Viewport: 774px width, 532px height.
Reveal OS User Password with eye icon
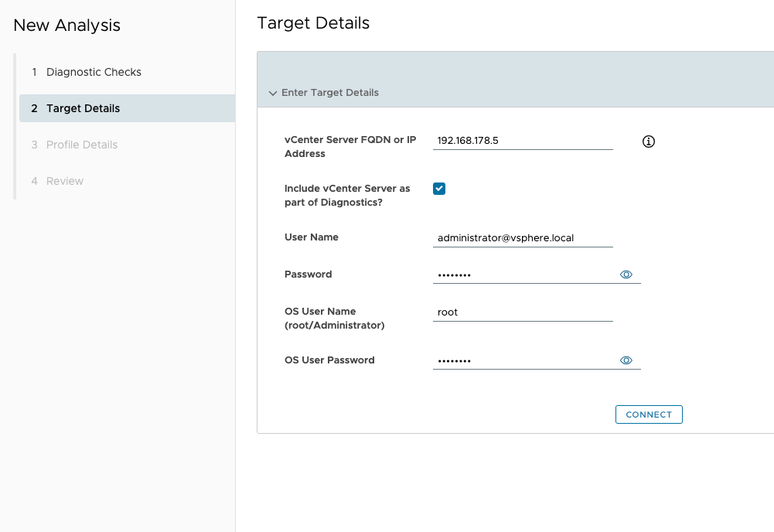pos(626,360)
